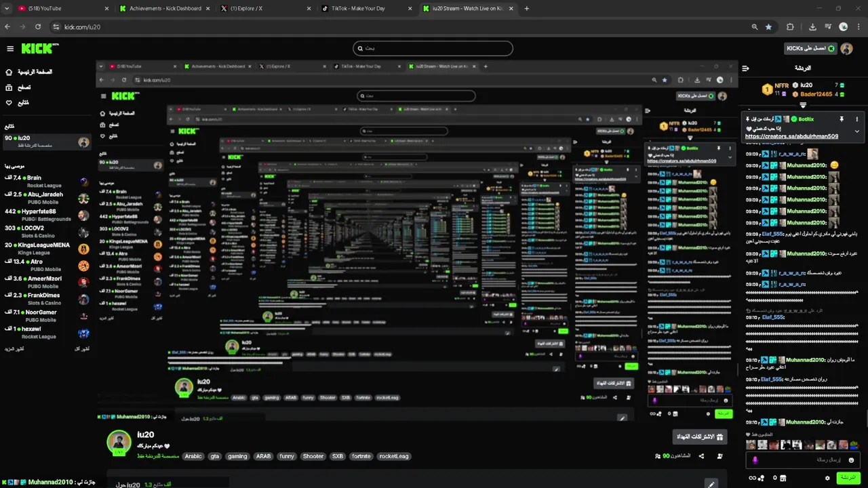
Task: Send message with green chat button
Action: pyautogui.click(x=848, y=478)
